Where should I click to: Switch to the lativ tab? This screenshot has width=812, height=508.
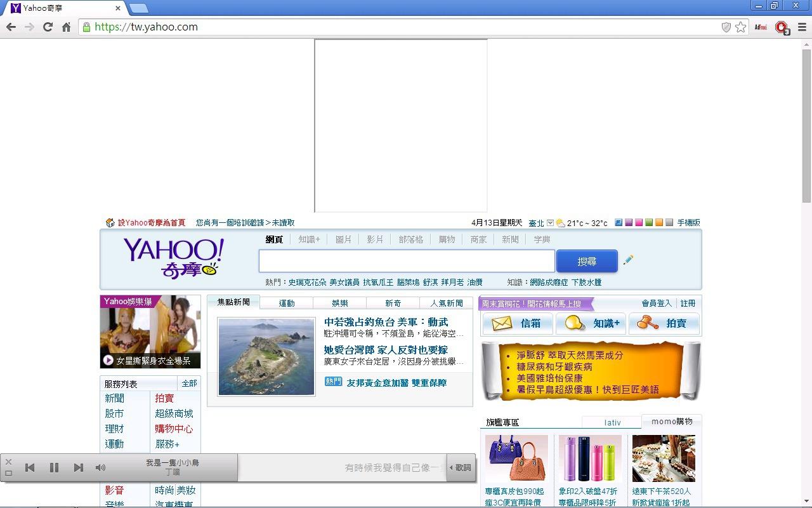(x=612, y=422)
